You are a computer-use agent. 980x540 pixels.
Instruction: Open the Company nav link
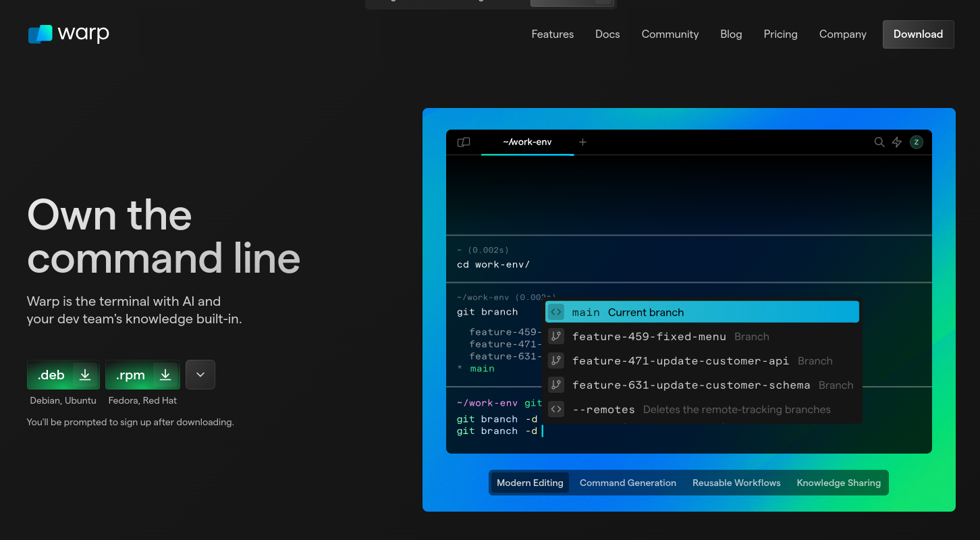click(842, 34)
